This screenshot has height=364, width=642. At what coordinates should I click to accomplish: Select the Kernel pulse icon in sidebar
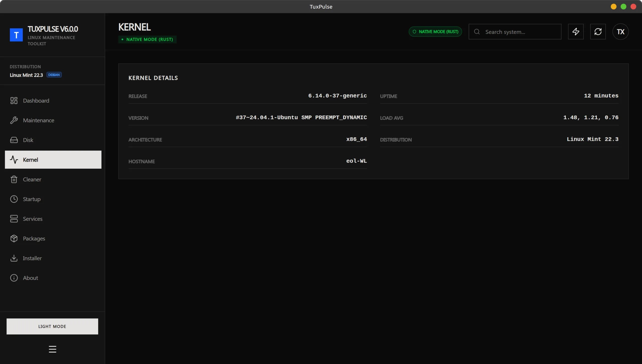tap(14, 160)
